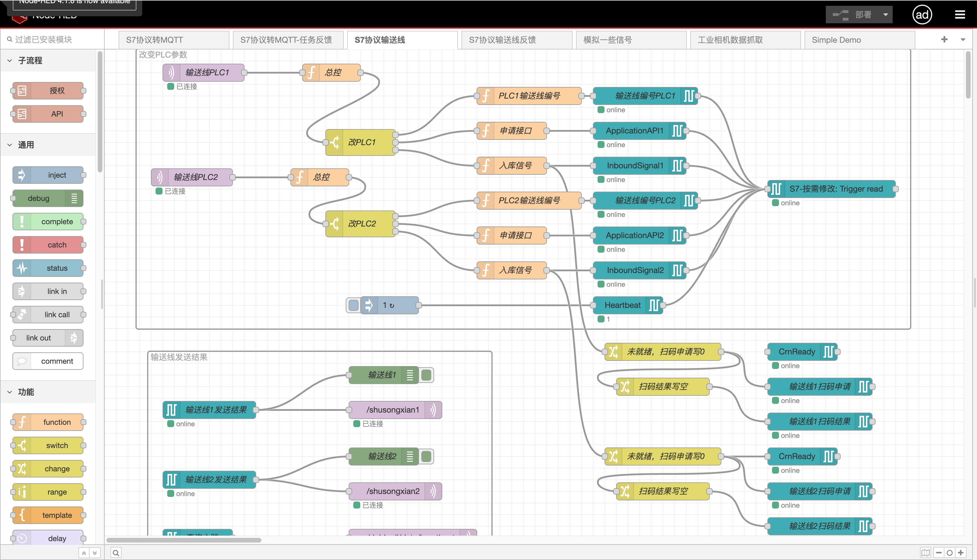Select the 输送线1扫码申请 S7 node

click(x=820, y=386)
